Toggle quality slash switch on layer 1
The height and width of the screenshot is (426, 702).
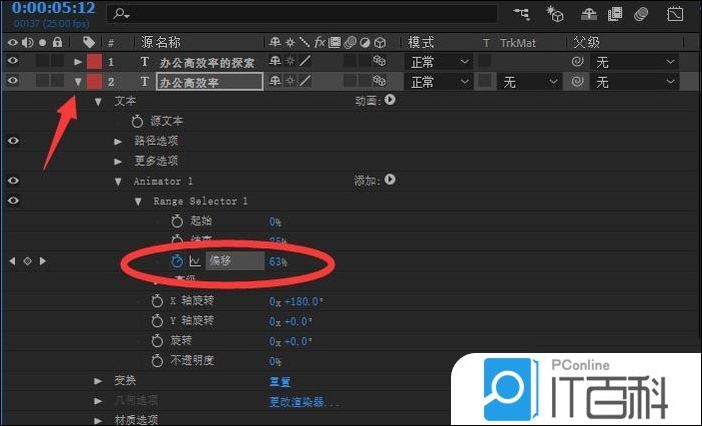click(x=305, y=61)
